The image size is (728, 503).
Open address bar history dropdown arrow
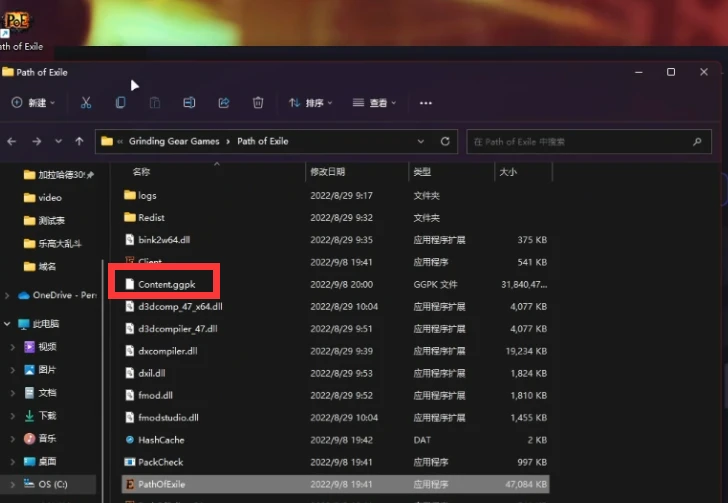pyautogui.click(x=421, y=141)
